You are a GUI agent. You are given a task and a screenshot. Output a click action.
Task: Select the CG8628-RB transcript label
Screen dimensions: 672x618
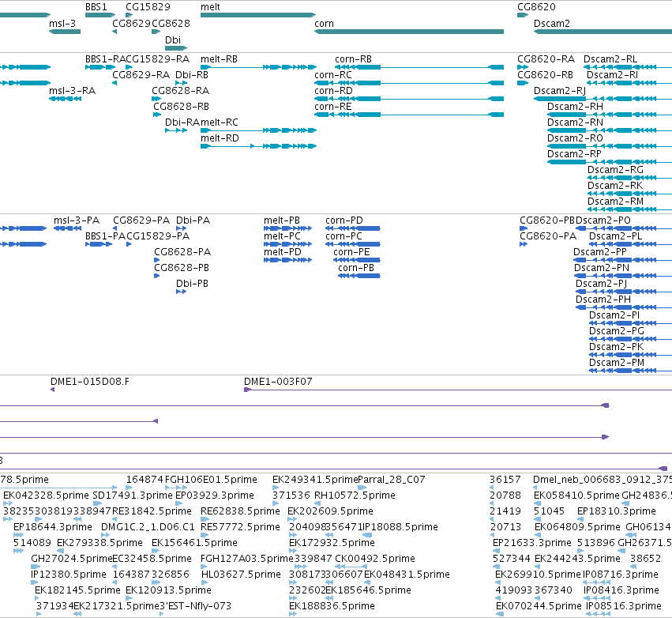point(182,107)
